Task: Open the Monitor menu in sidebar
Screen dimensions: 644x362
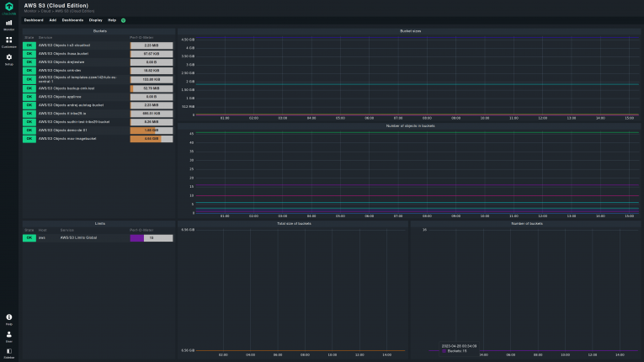Action: click(9, 25)
